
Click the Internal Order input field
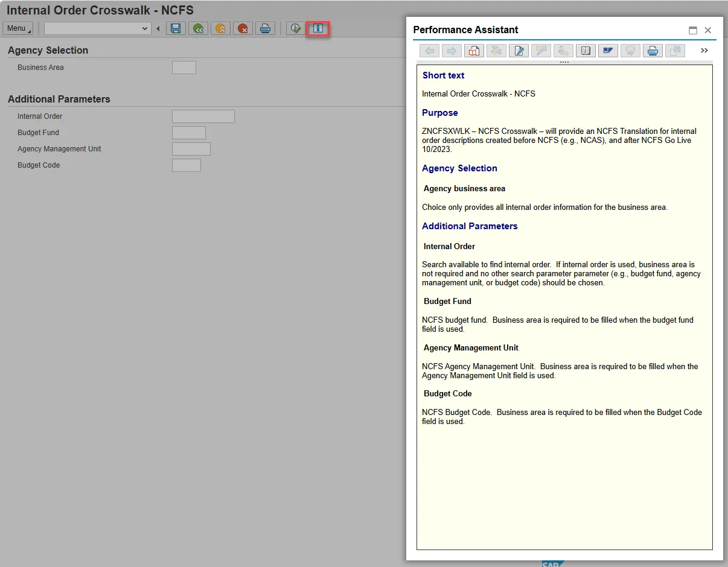[203, 116]
